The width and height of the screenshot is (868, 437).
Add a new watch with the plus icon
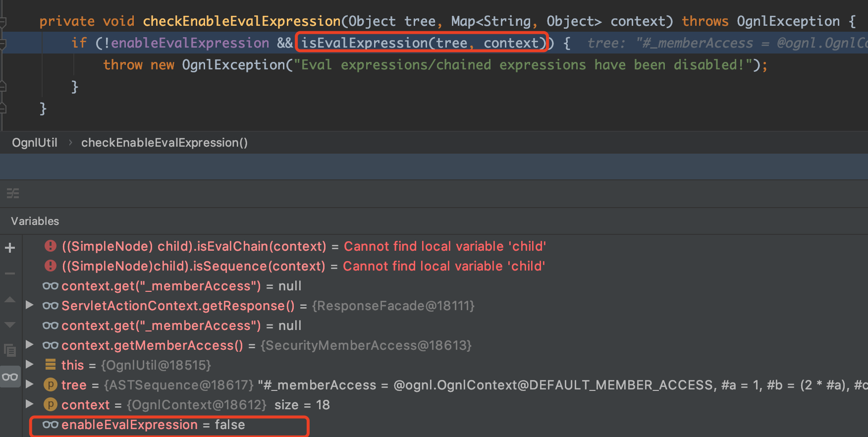pyautogui.click(x=10, y=248)
